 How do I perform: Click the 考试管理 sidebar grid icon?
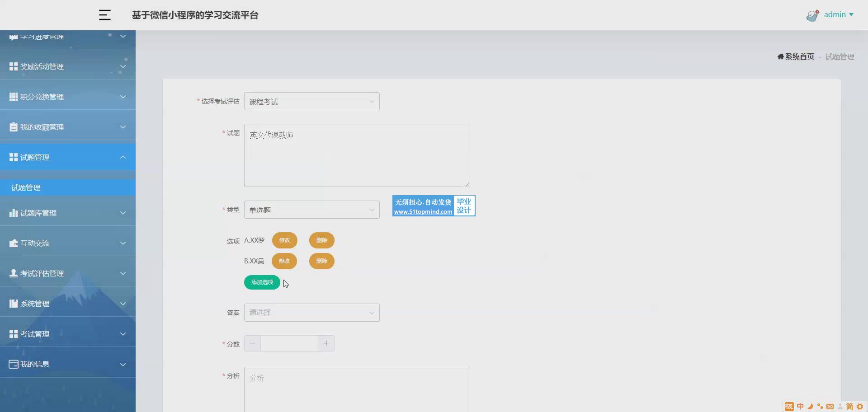(x=14, y=334)
